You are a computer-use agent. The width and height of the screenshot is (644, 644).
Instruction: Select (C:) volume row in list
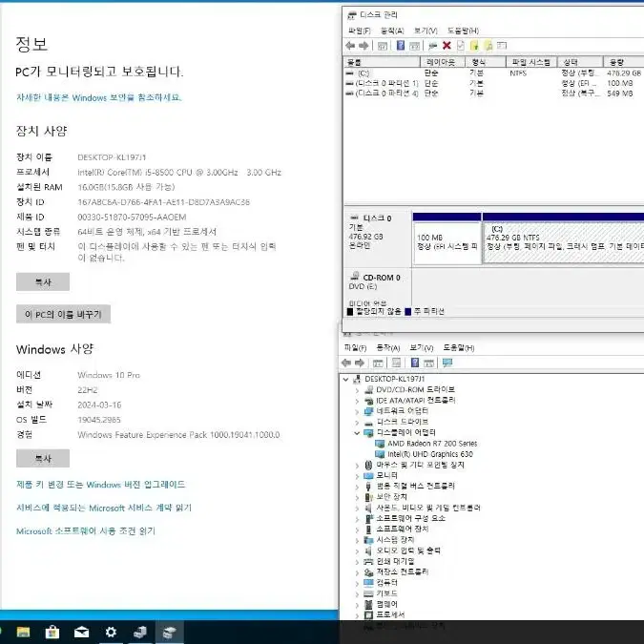pos(493,73)
